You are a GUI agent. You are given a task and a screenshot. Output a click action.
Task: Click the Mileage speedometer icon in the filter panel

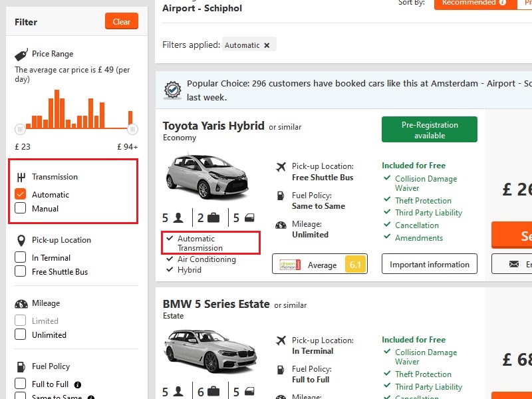pos(21,304)
